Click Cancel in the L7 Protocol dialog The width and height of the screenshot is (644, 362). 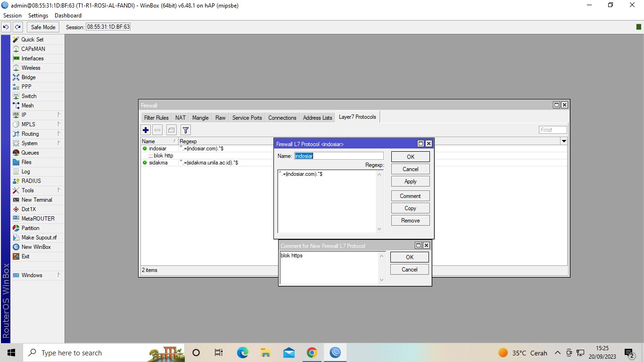pyautogui.click(x=410, y=169)
